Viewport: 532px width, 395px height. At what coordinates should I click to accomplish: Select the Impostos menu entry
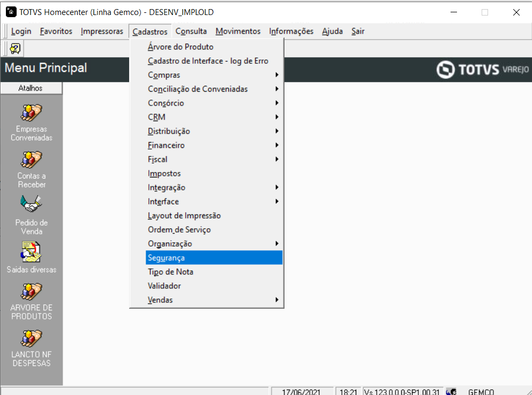(x=214, y=174)
